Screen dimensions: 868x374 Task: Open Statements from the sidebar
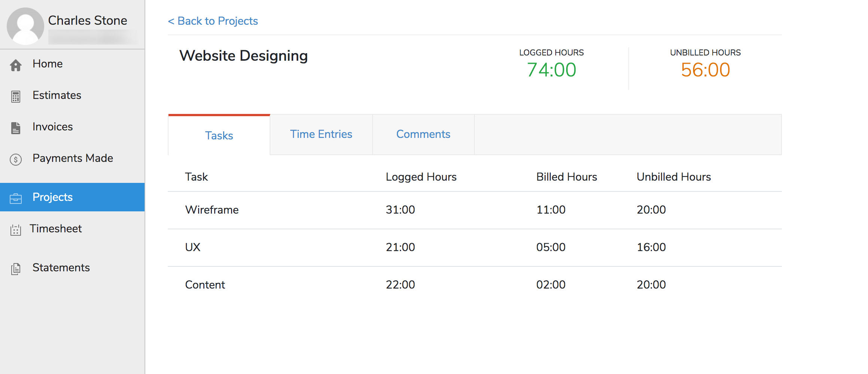point(61,268)
